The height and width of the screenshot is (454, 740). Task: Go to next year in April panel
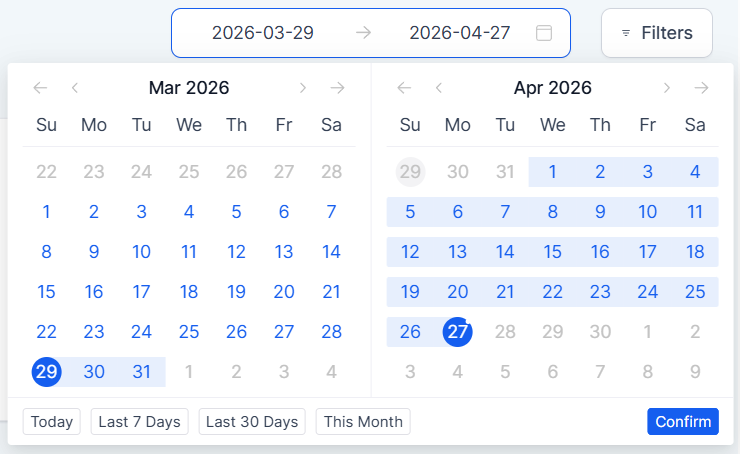pos(702,88)
